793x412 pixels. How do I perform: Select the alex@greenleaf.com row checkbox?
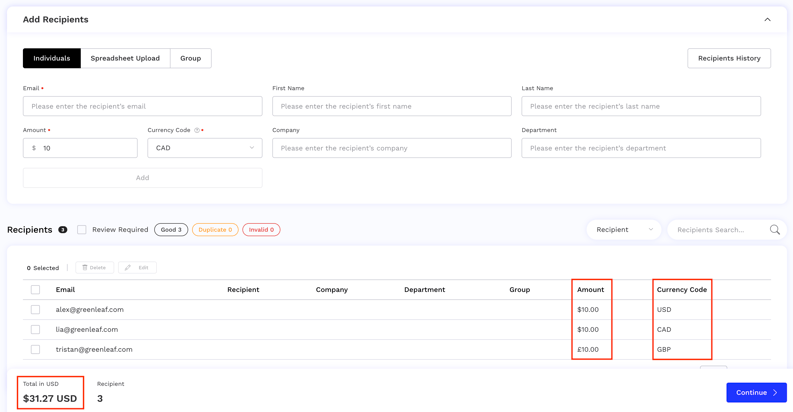click(35, 310)
